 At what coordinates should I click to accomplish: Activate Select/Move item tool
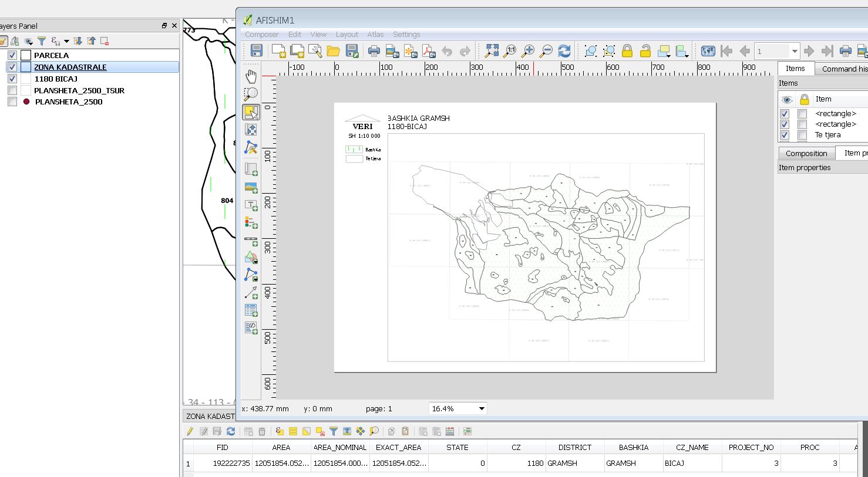coord(251,112)
